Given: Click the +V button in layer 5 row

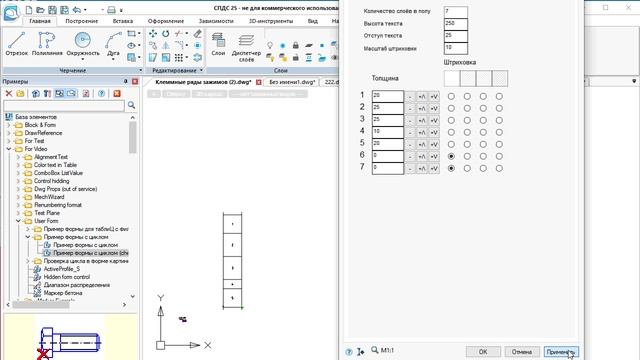Looking at the screenshot, I should pos(434,144).
